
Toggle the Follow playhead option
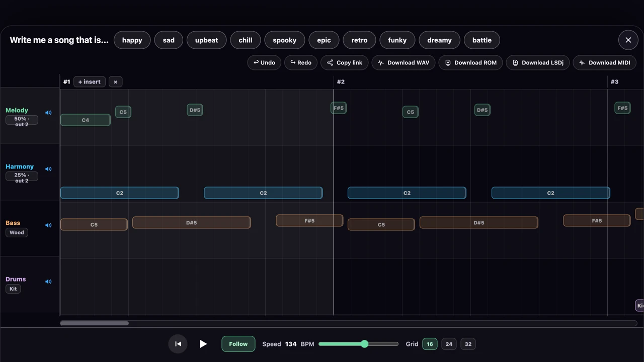tap(238, 344)
